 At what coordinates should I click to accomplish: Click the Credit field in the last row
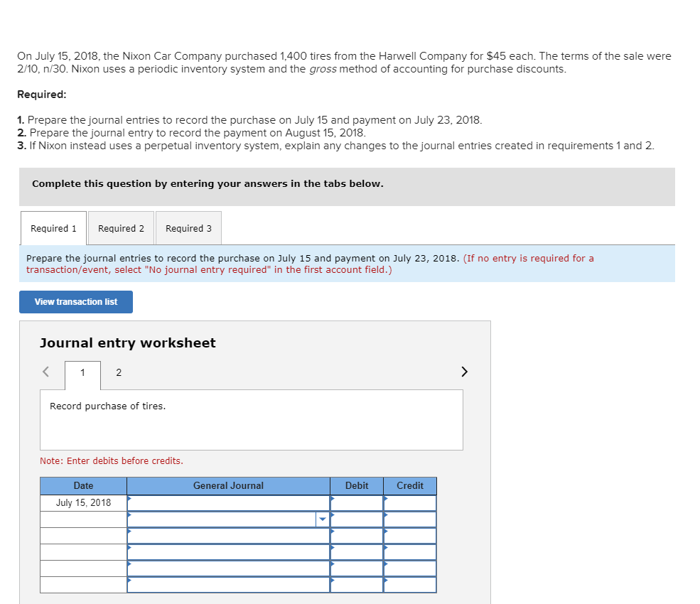pos(409,584)
